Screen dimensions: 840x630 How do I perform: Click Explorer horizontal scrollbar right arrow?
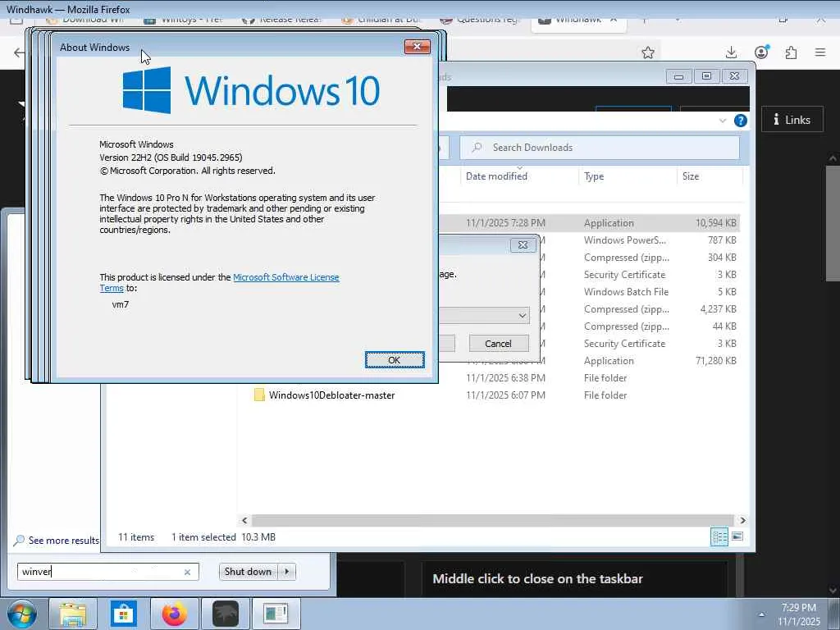point(742,520)
